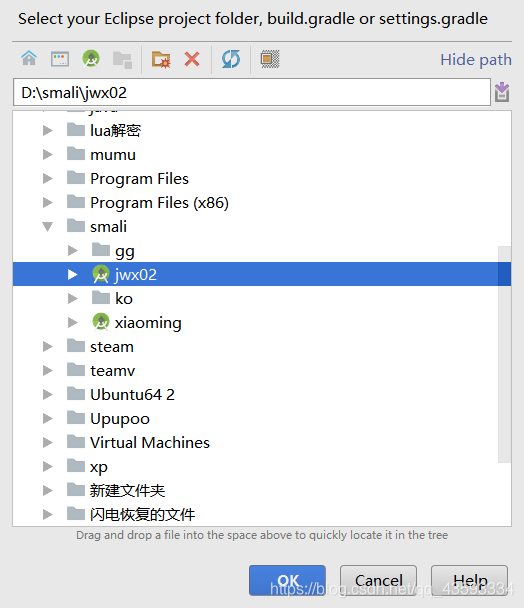This screenshot has width=524, height=608.
Task: Click the folder icon next to mumu
Action: click(76, 154)
